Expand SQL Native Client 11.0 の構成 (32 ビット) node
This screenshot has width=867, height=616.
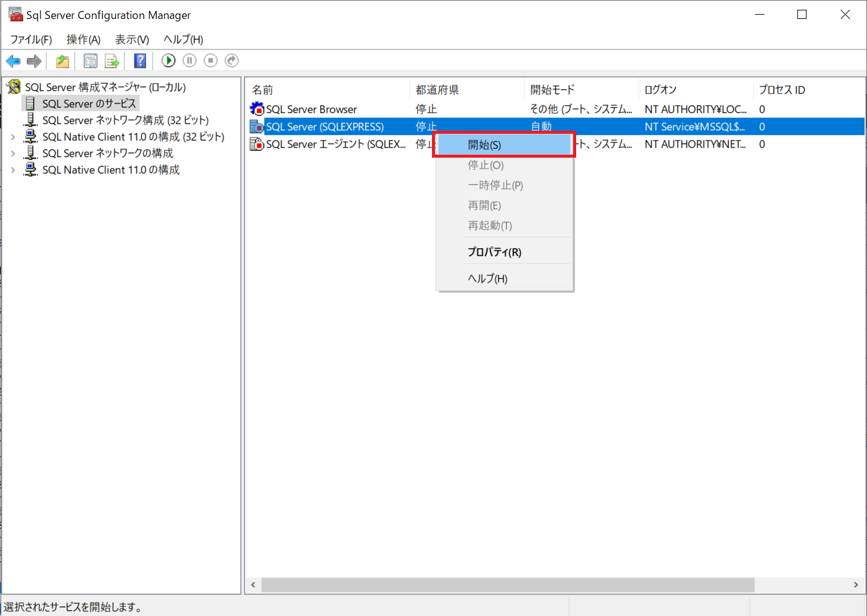pos(13,137)
